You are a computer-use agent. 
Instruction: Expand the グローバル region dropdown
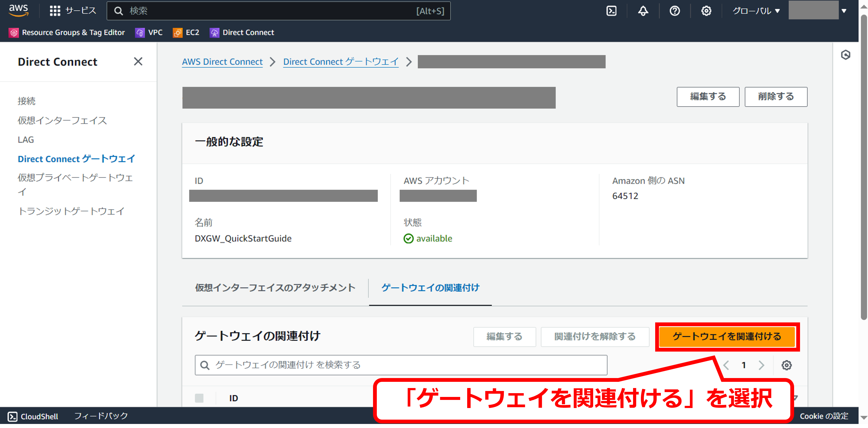click(x=756, y=11)
